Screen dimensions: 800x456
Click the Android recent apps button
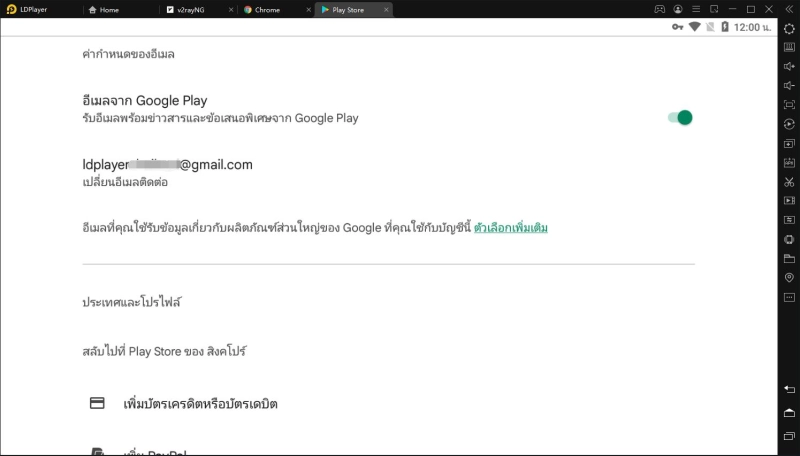(x=789, y=436)
